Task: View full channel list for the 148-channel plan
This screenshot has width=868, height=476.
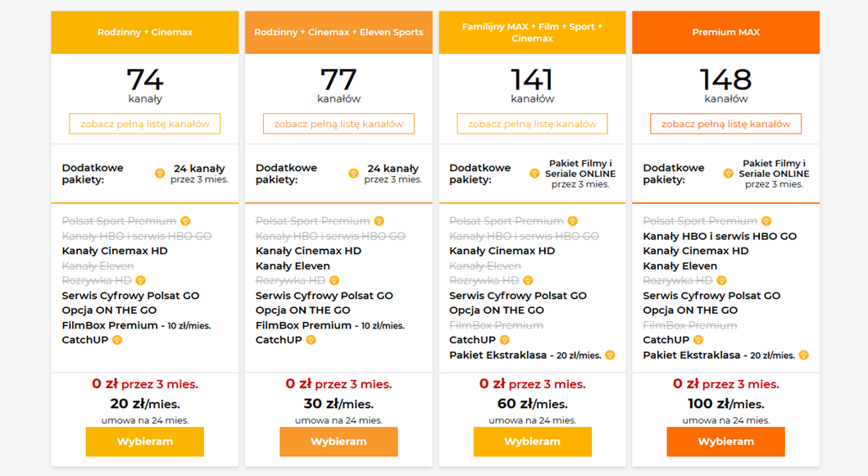Action: [725, 124]
